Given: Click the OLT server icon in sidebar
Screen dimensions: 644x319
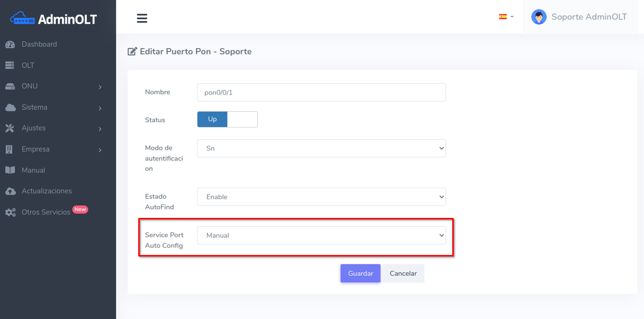Looking at the screenshot, I should [x=10, y=65].
